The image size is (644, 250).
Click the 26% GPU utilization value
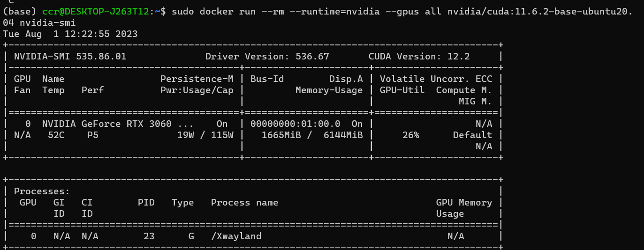pos(411,135)
